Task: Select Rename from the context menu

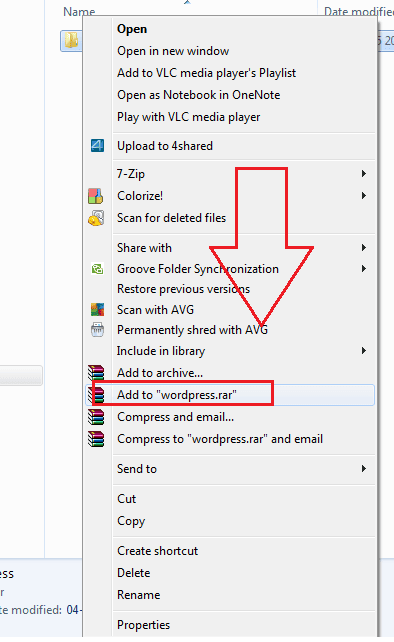Action: coord(138,595)
